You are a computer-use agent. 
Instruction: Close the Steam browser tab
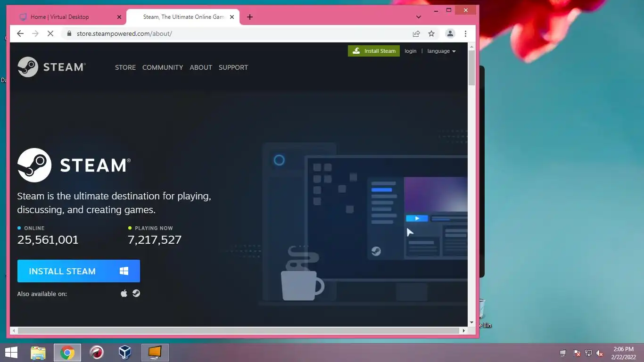(x=231, y=17)
